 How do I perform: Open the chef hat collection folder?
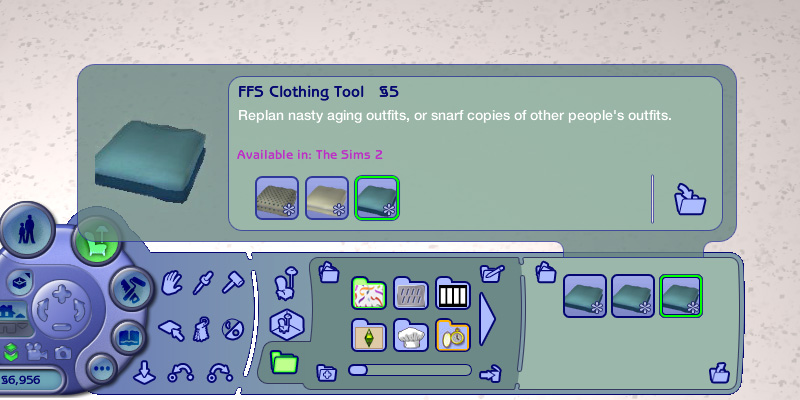pos(411,336)
